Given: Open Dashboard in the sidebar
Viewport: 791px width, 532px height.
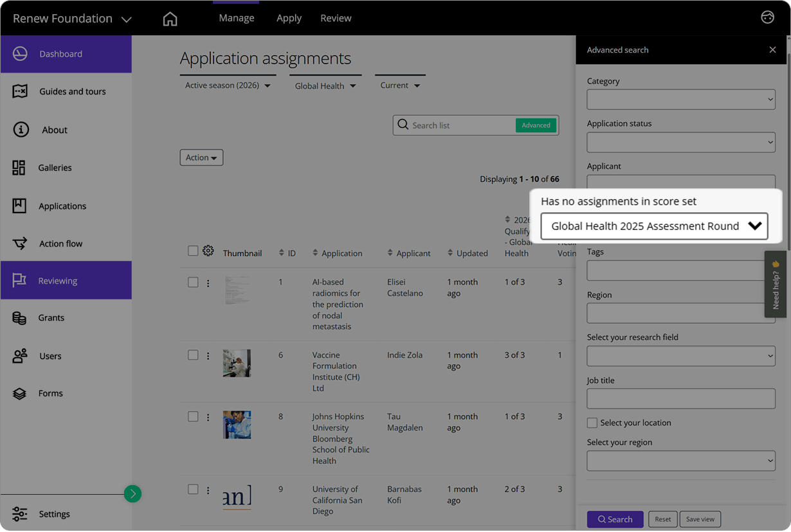Looking at the screenshot, I should point(66,54).
